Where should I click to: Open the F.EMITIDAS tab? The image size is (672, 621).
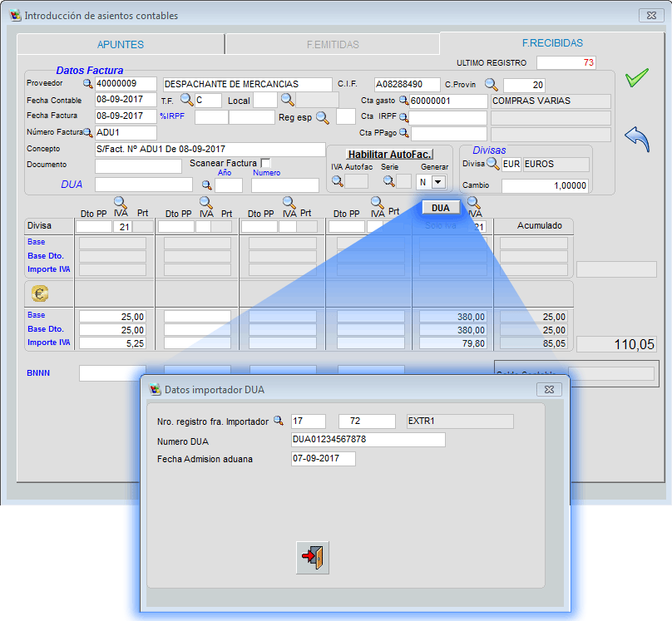(x=333, y=45)
